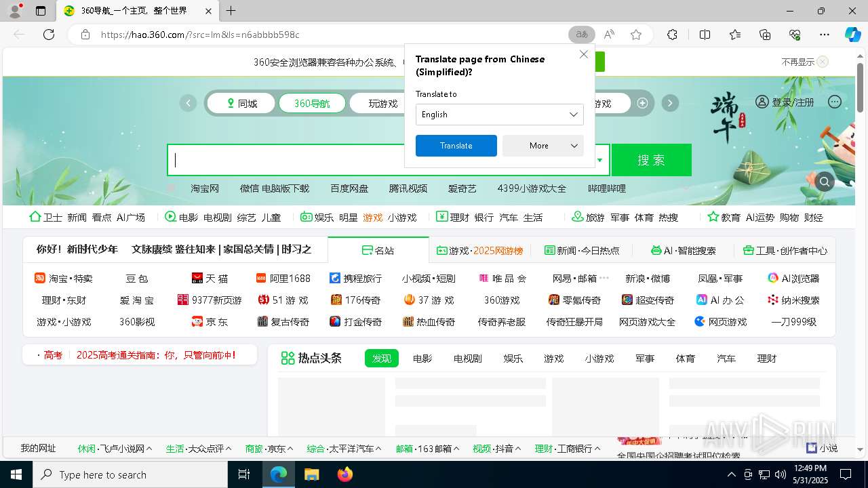Open the ellipsis menu next to login
The width and height of the screenshot is (868, 488).
pyautogui.click(x=835, y=102)
